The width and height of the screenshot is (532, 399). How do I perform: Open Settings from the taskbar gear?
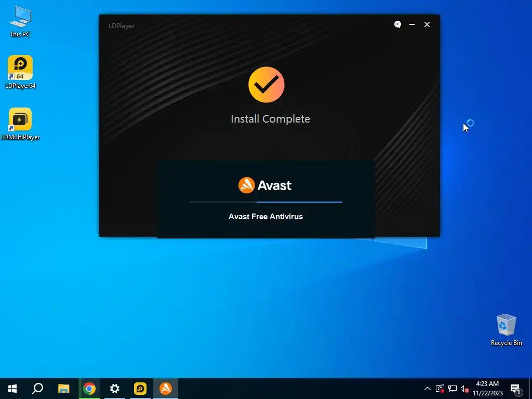pyautogui.click(x=115, y=389)
